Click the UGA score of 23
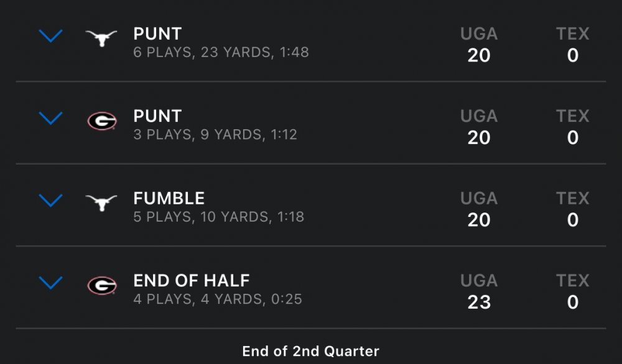The image size is (622, 364). 479,302
